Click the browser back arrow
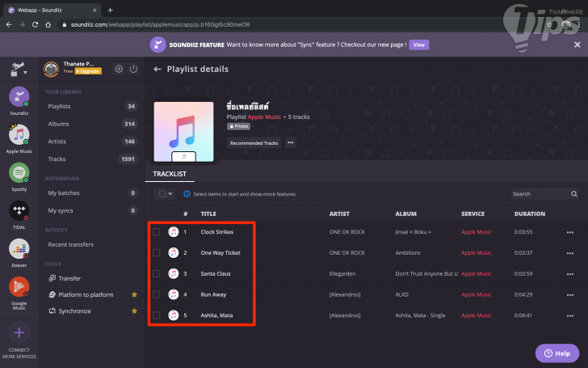The width and height of the screenshot is (588, 368). [9, 24]
